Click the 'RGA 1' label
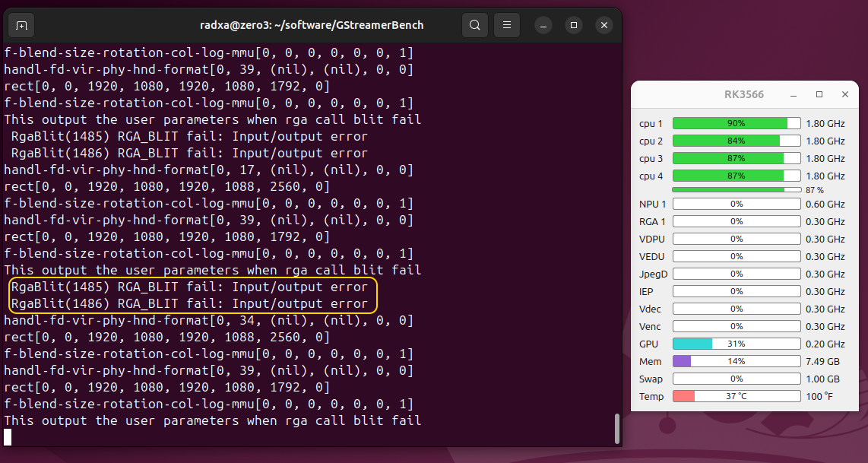The height and width of the screenshot is (463, 868). [652, 222]
